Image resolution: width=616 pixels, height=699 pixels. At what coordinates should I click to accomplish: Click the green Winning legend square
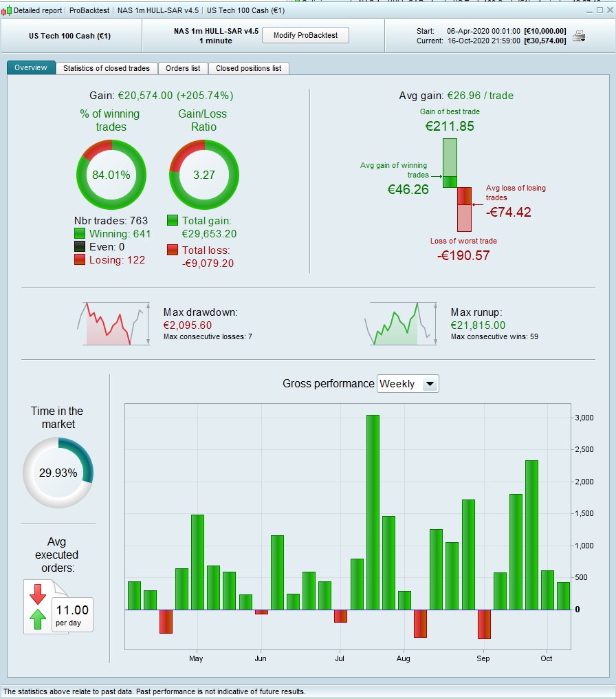[80, 233]
